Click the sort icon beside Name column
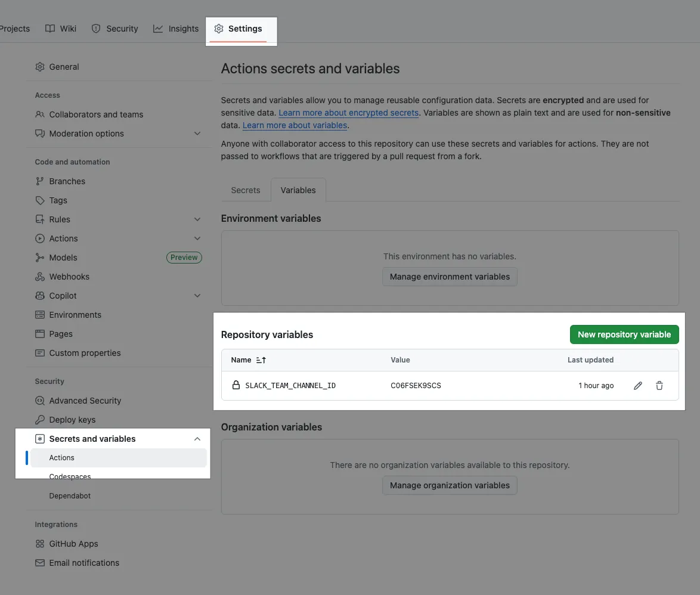The width and height of the screenshot is (700, 595). [261, 360]
